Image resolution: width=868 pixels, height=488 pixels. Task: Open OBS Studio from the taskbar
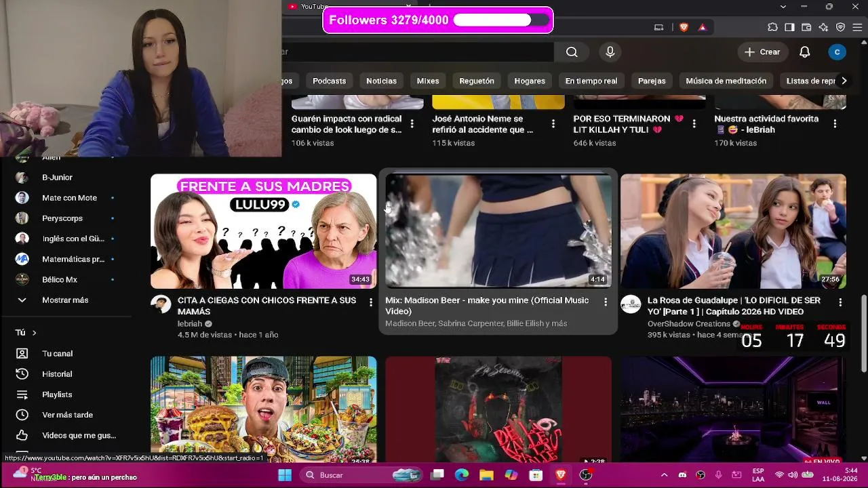pyautogui.click(x=586, y=475)
